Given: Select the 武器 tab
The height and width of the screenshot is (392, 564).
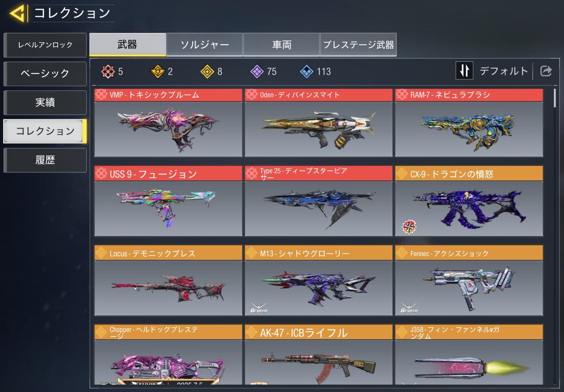Looking at the screenshot, I should 127,45.
